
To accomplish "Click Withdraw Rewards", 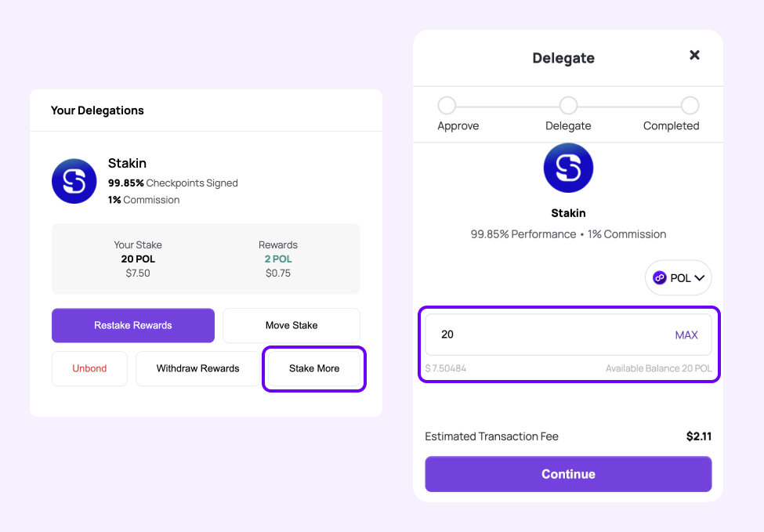I will (197, 368).
